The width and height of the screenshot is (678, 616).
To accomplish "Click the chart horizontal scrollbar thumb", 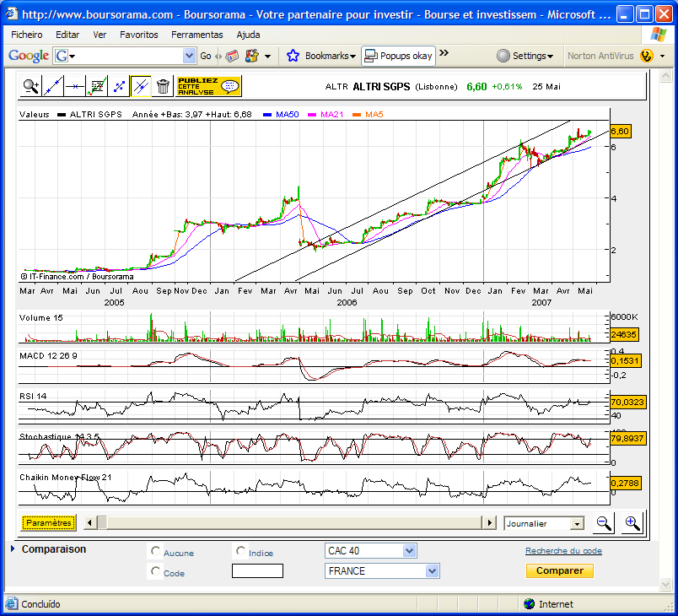I will (x=101, y=522).
